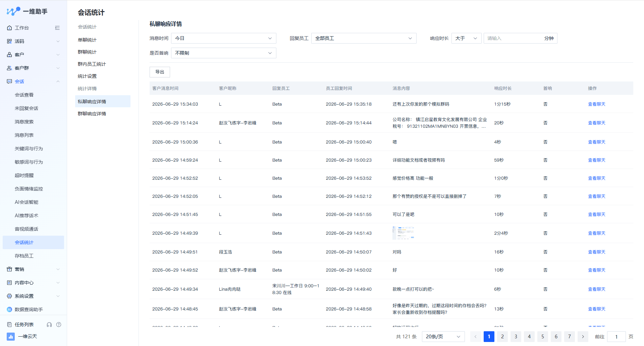Go to page 7
Screen dimensions: 644x346
[x=570, y=337]
